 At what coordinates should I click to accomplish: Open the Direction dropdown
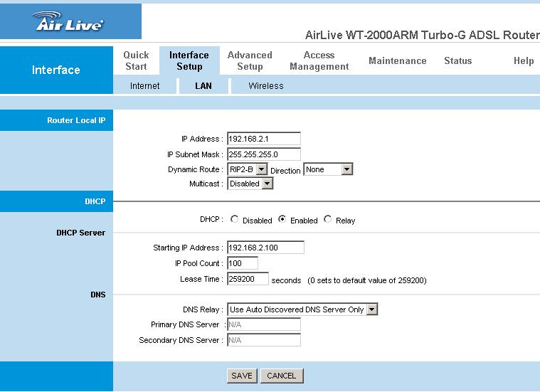(328, 169)
